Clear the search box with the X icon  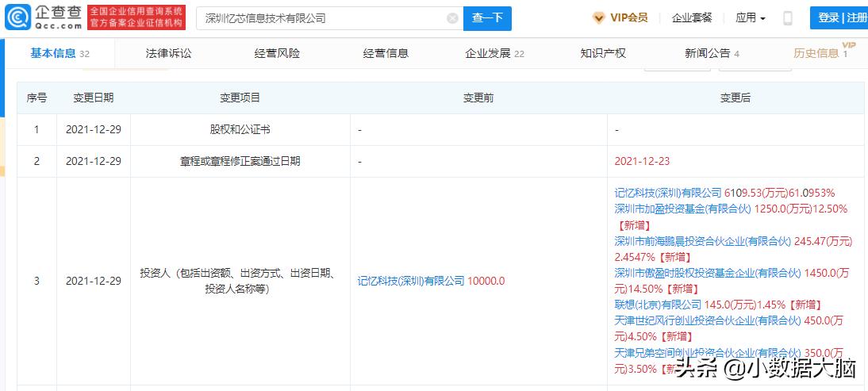[452, 18]
